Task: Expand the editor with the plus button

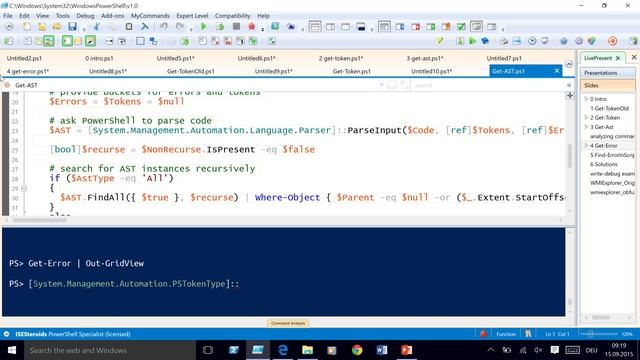Action: click(569, 96)
